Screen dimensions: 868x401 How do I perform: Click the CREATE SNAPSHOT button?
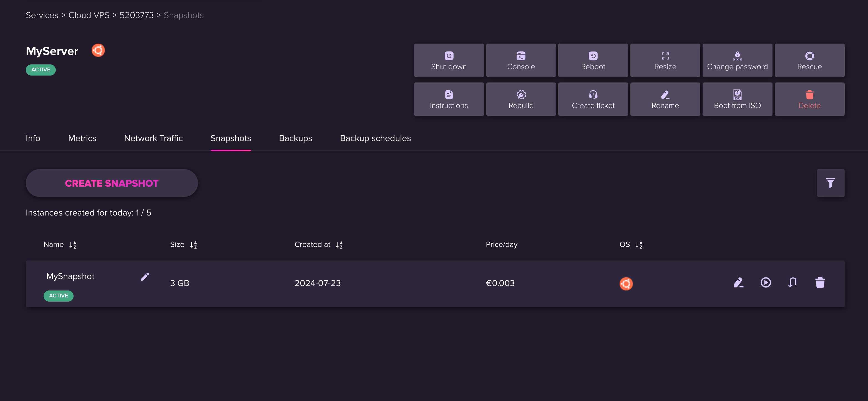click(x=111, y=182)
